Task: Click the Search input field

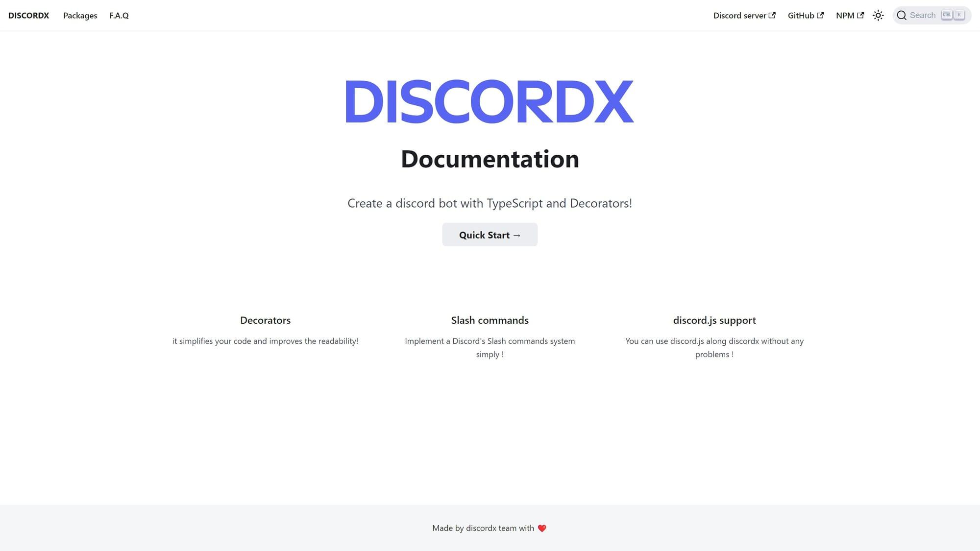Action: (x=931, y=15)
